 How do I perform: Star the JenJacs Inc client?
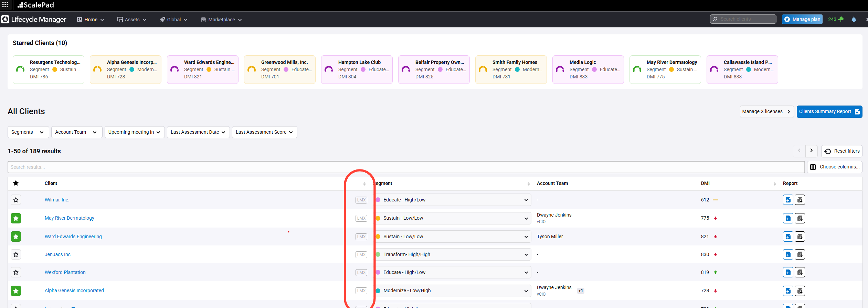16,255
